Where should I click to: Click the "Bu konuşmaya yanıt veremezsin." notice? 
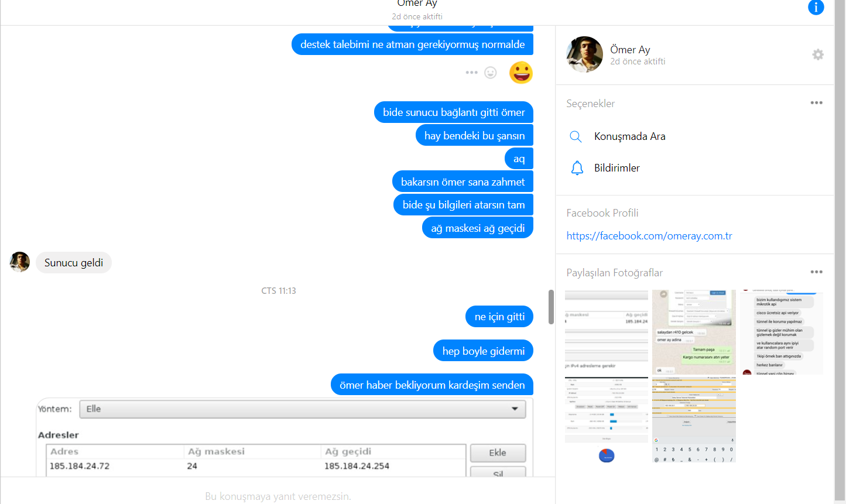point(278,496)
